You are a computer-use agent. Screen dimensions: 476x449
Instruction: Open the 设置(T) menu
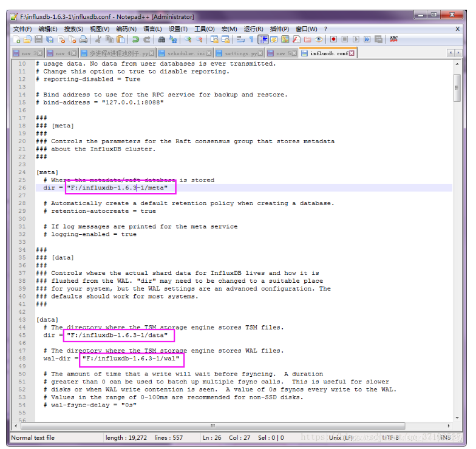178,29
